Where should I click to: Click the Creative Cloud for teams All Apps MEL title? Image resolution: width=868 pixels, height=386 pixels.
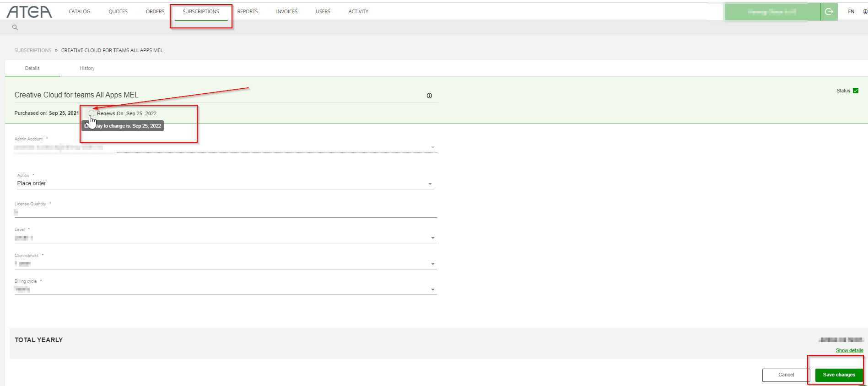pos(76,95)
